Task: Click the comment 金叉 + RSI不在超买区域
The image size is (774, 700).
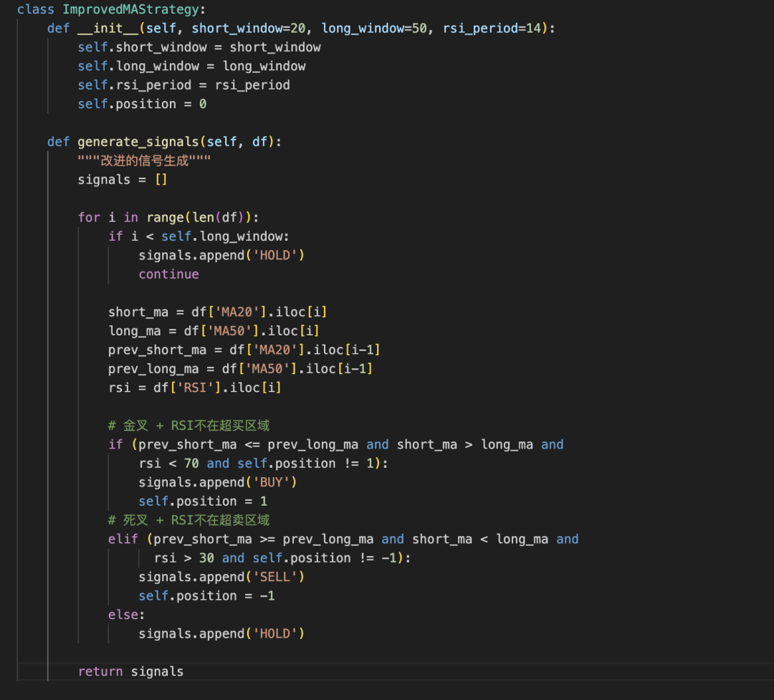Action: tap(188, 426)
